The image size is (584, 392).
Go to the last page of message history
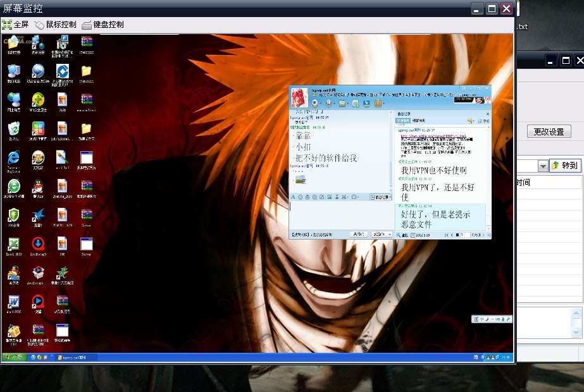tap(488, 235)
